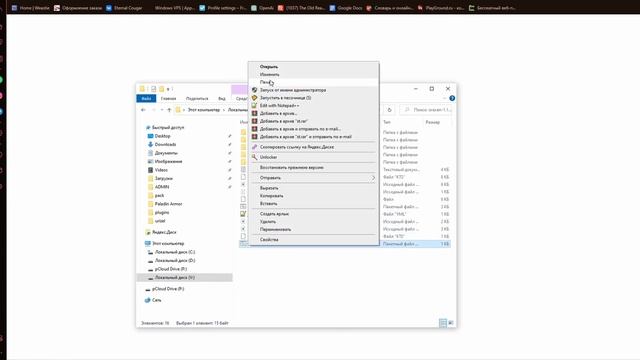Open Explorer help via question mark
Image resolution: width=640 pixels, height=360 pixels.
tap(452, 98)
